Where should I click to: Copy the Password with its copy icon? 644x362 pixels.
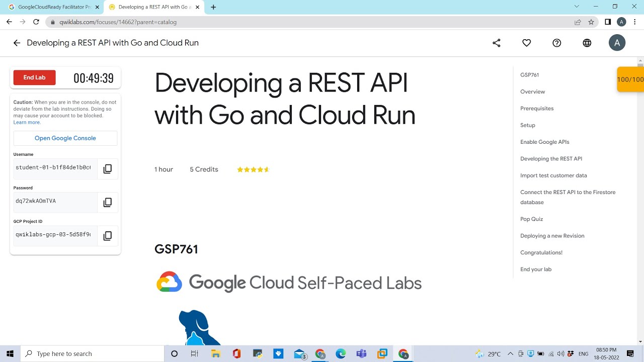click(x=108, y=202)
